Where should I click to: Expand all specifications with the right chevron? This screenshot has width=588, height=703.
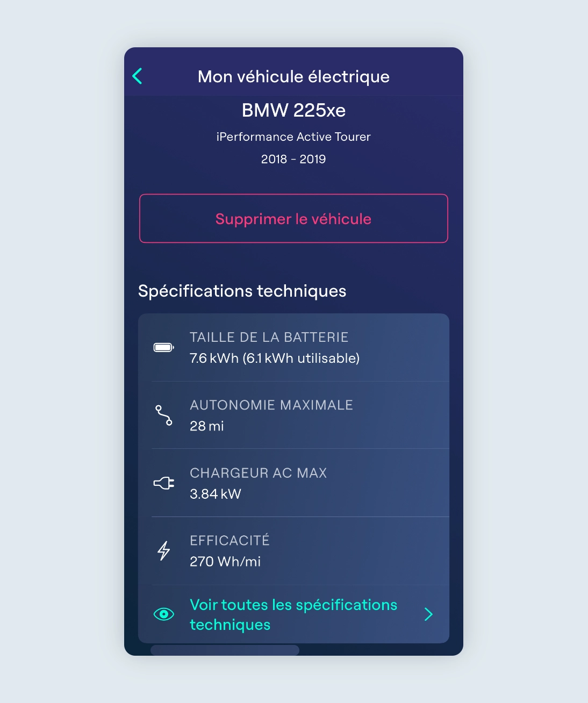point(428,614)
